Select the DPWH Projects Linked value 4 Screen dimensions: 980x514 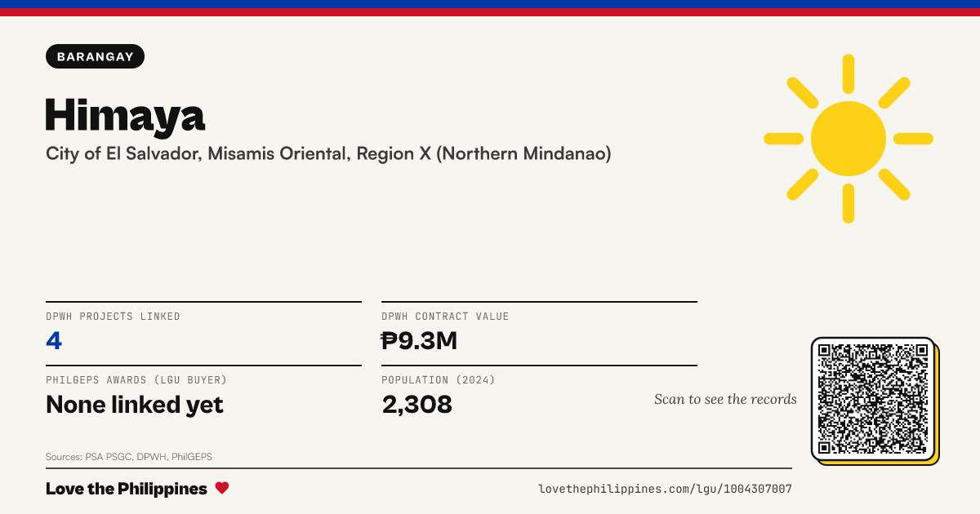tap(54, 340)
